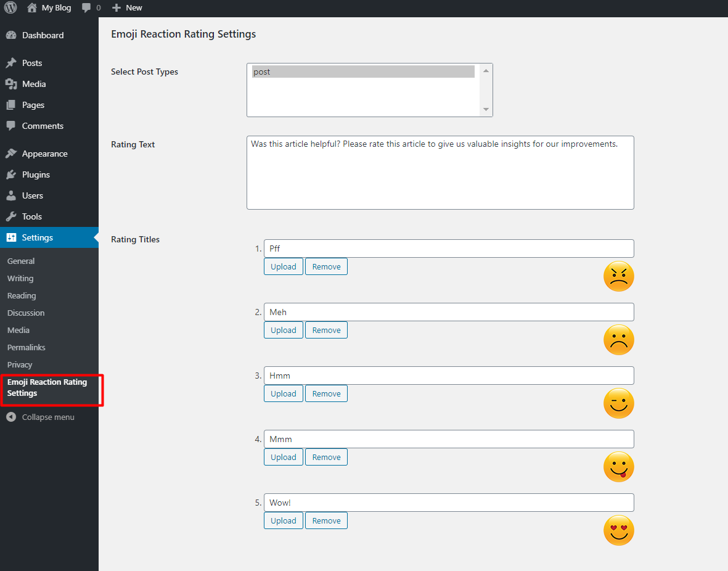Click Remove under the Meh title
The image size is (728, 571).
[326, 331]
